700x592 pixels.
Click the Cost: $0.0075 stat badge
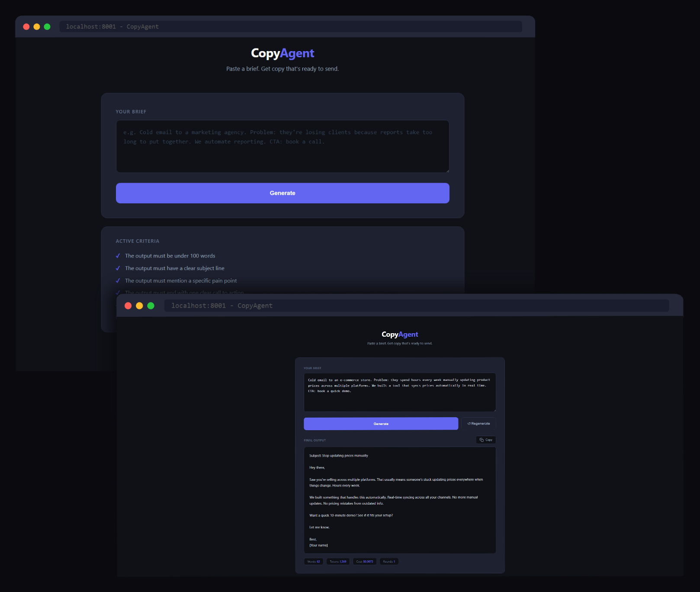(365, 562)
